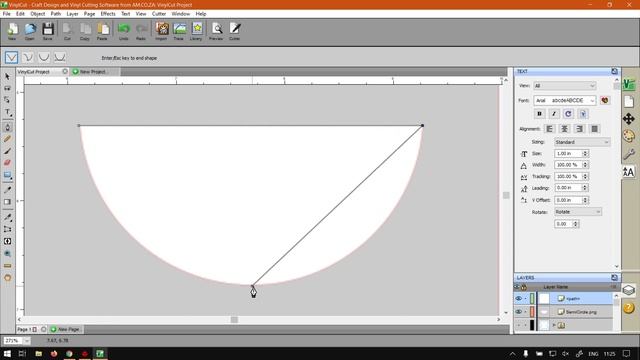Click the green color swatch of <path> layer
Image resolution: width=640 pixels, height=360 pixels.
coord(532,299)
